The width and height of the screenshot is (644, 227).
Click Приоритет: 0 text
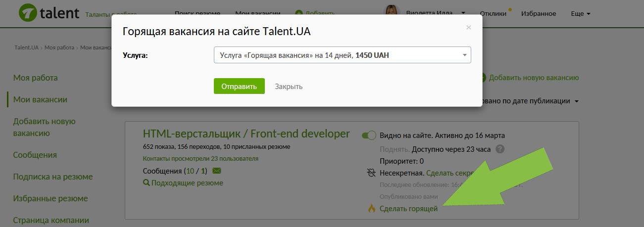point(401,161)
